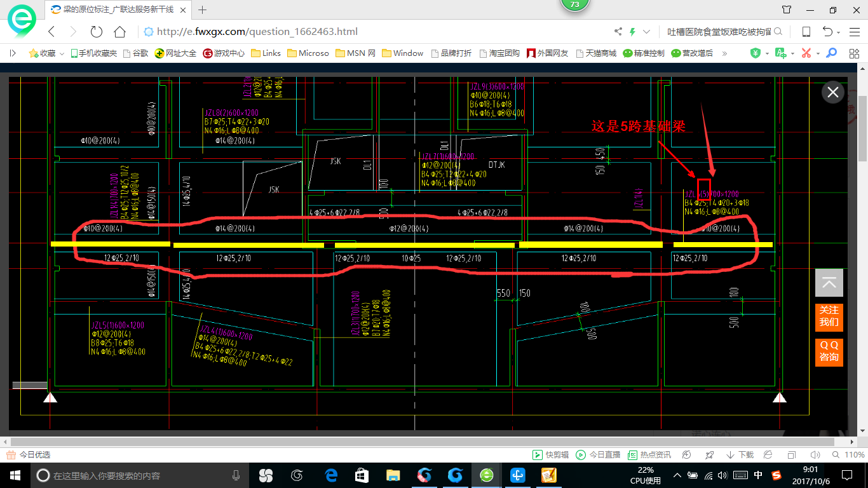Toggle the lightning speed mode icon
Viewport: 868px width, 488px height.
(x=632, y=32)
